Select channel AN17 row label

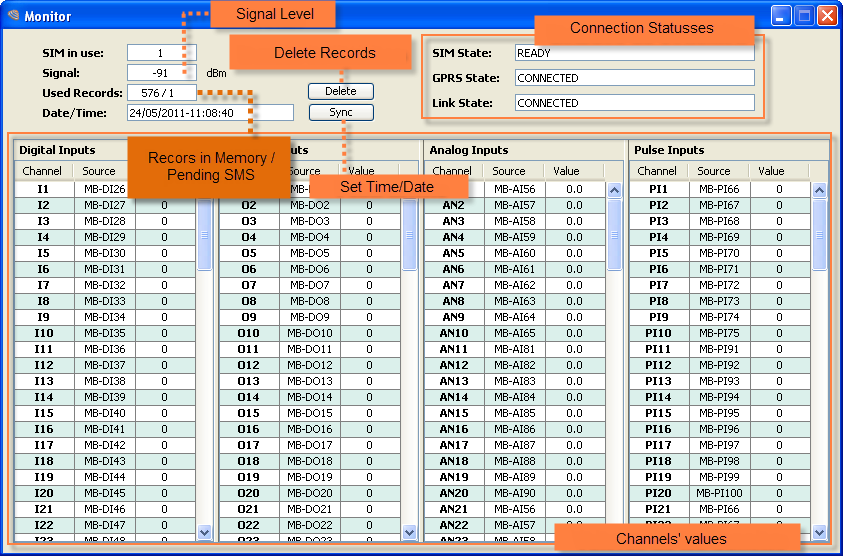pyautogui.click(x=454, y=445)
